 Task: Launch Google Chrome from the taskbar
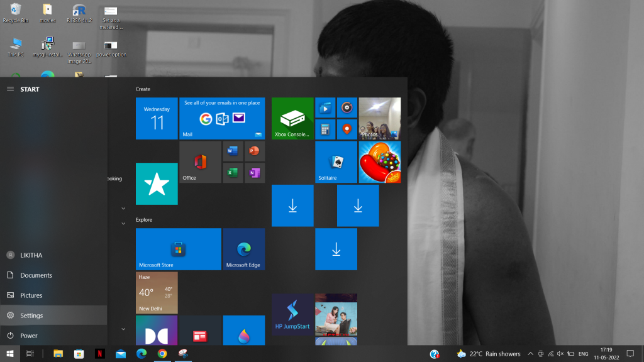pos(162,354)
